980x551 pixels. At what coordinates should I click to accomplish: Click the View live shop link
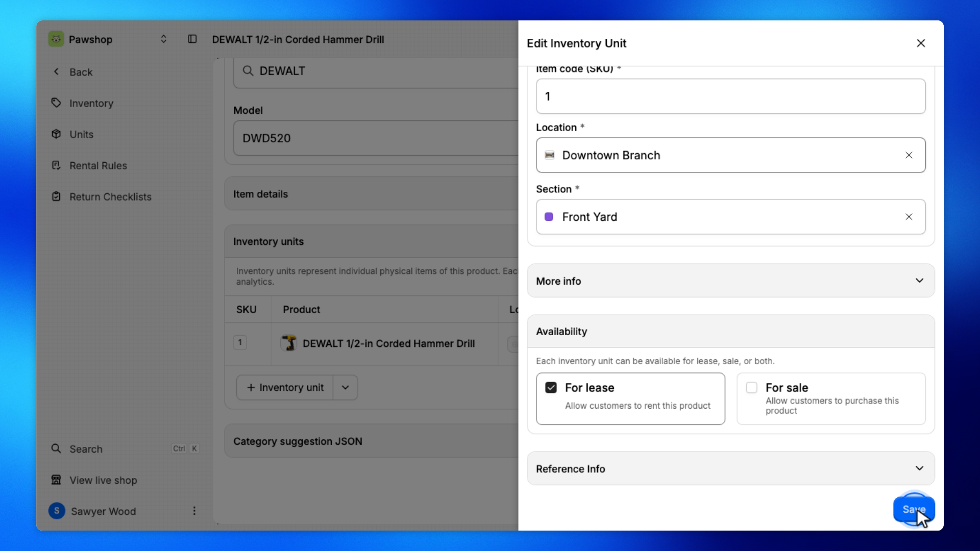(x=103, y=480)
